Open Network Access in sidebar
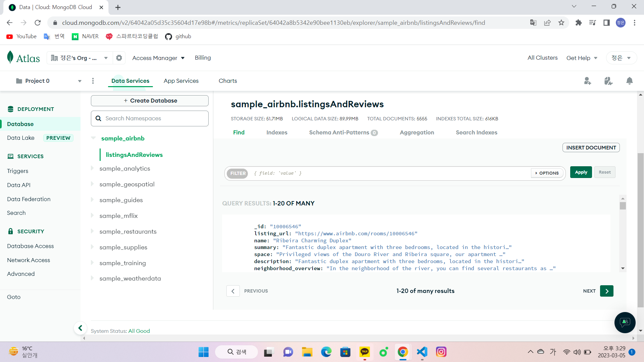 [29, 260]
